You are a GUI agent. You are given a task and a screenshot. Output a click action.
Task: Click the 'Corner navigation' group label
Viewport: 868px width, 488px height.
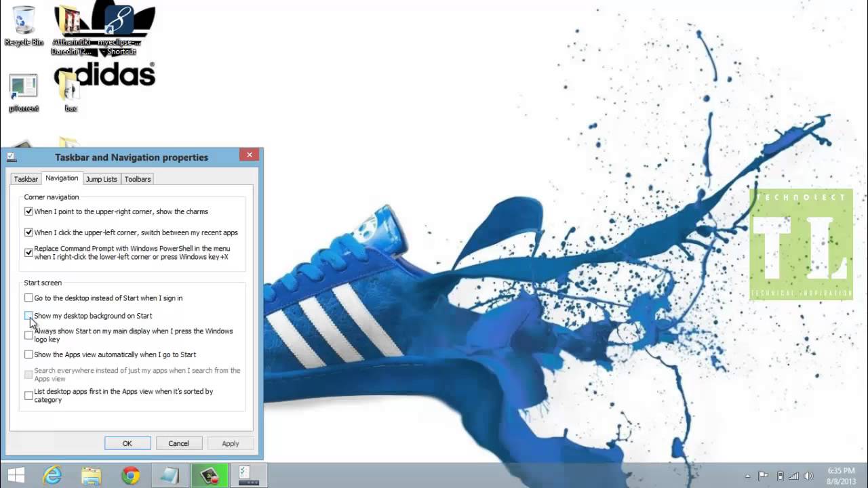point(52,197)
